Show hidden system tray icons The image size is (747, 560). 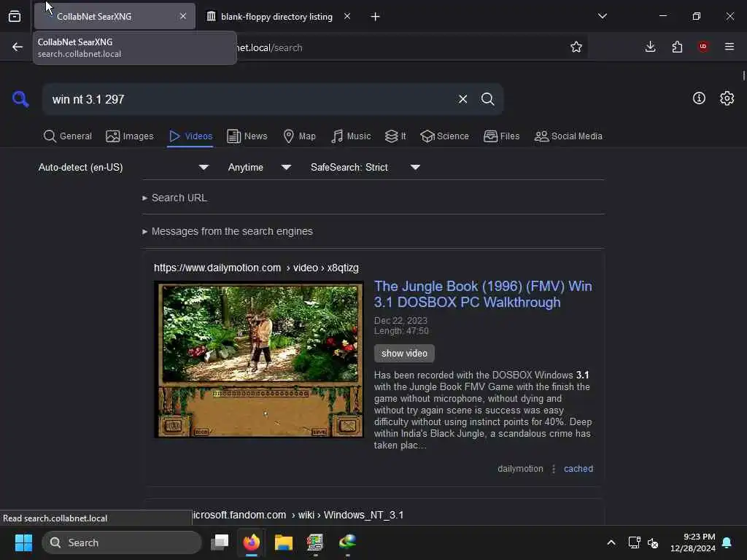tap(611, 542)
